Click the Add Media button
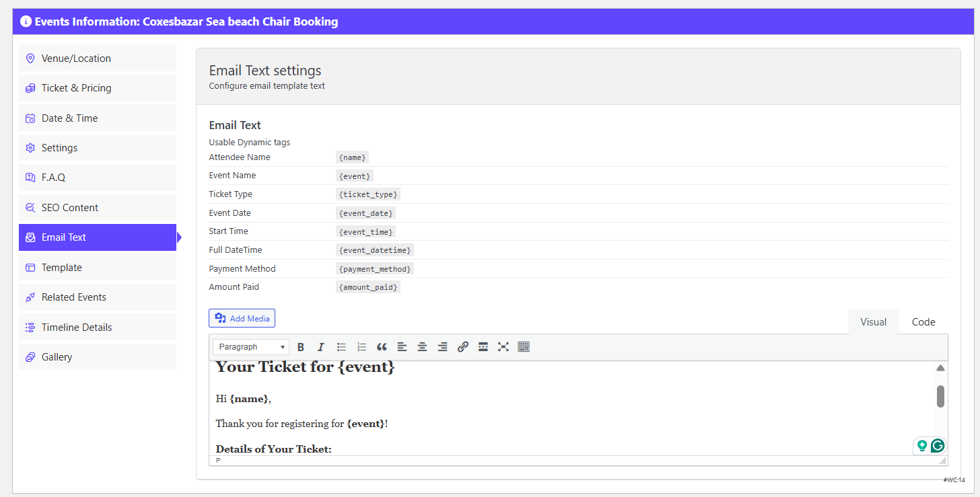 point(242,318)
